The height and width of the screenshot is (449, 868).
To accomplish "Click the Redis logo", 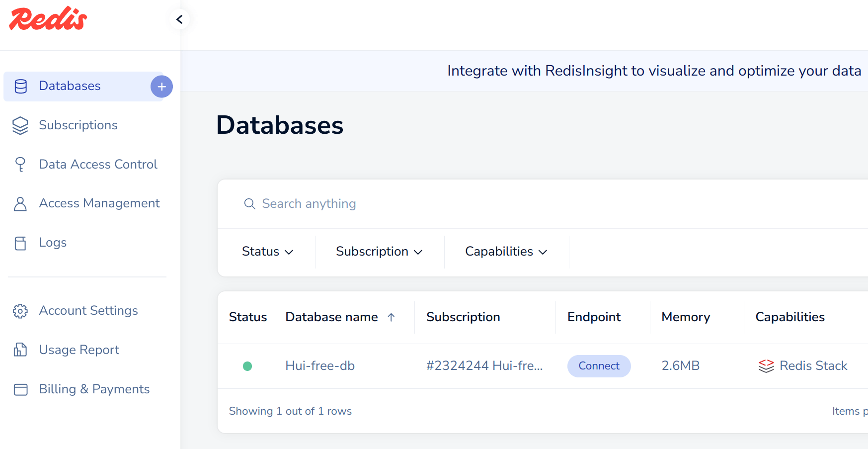I will click(x=48, y=19).
